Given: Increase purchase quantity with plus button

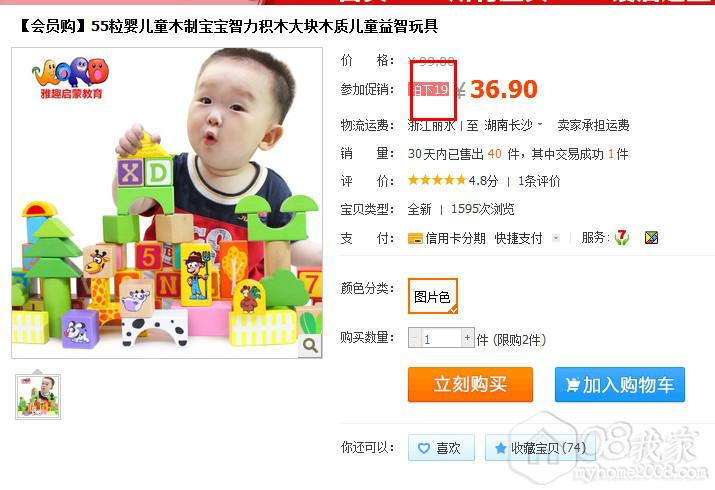Looking at the screenshot, I should (x=467, y=338).
